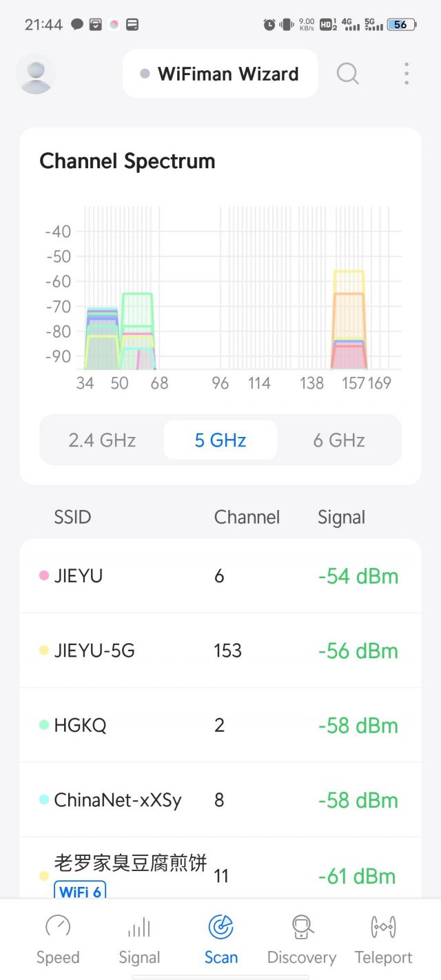Expand the JIEYU-5G network entry
This screenshot has width=441, height=980.
(220, 650)
